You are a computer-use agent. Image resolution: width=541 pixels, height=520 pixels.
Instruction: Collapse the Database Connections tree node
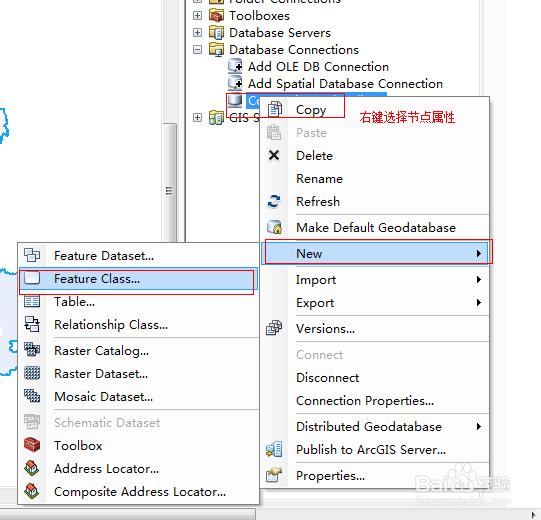coord(197,49)
